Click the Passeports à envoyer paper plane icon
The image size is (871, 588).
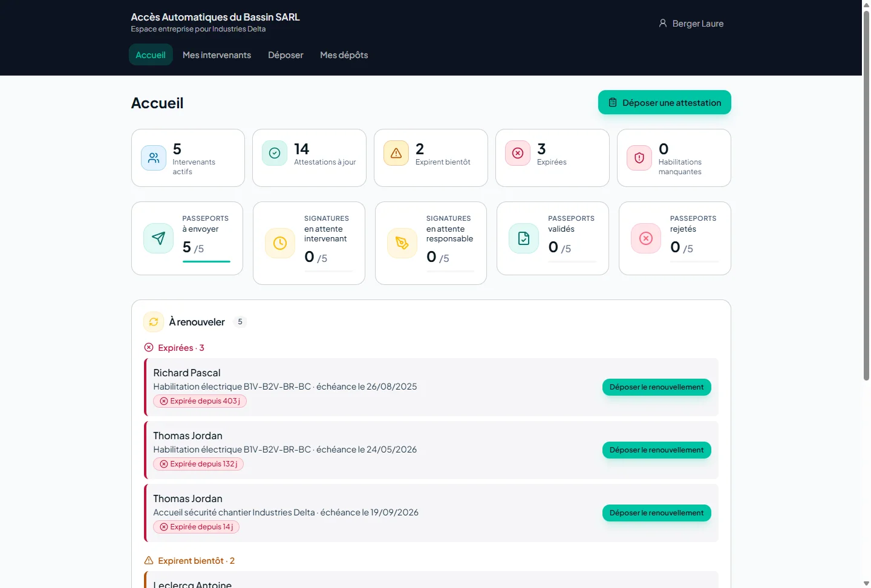coord(158,238)
